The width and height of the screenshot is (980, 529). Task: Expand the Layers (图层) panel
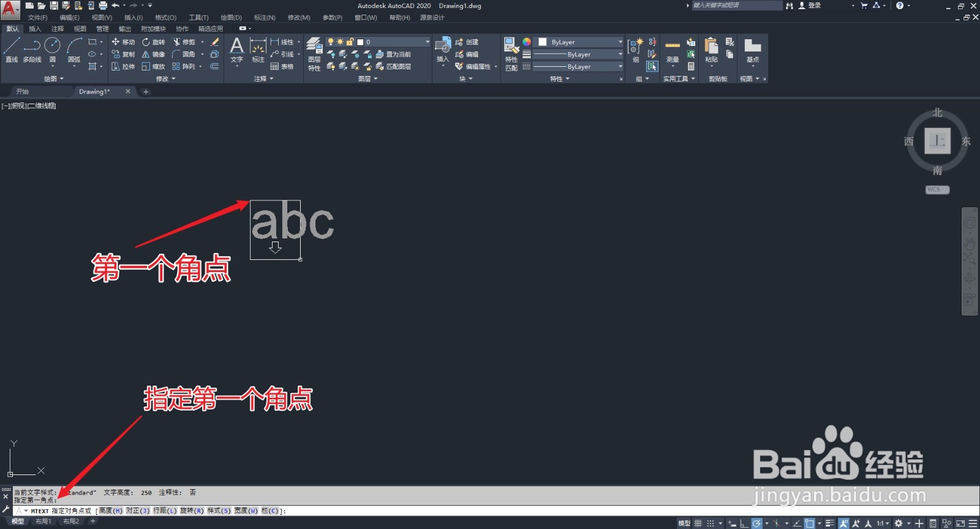(367, 78)
